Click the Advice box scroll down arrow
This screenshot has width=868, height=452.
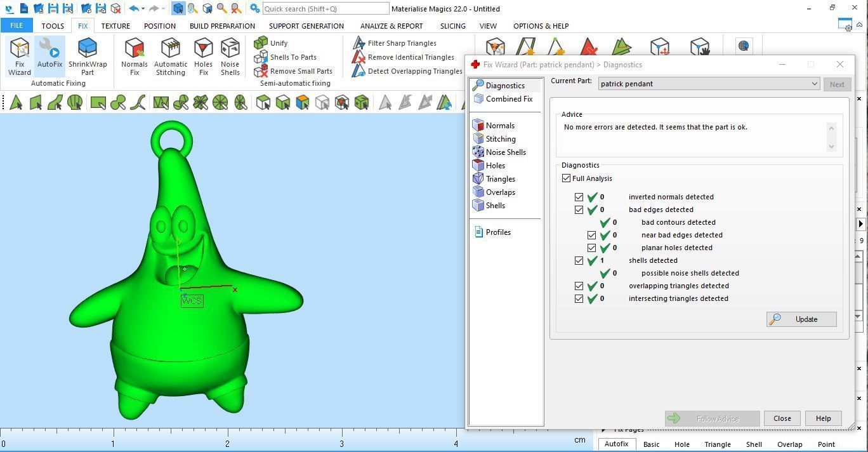tap(832, 147)
